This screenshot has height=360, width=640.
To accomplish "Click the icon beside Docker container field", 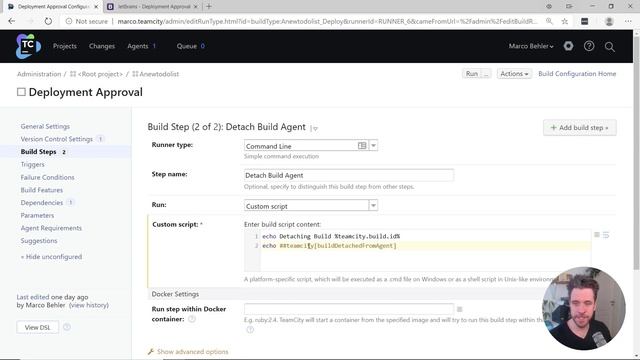I will [x=460, y=309].
